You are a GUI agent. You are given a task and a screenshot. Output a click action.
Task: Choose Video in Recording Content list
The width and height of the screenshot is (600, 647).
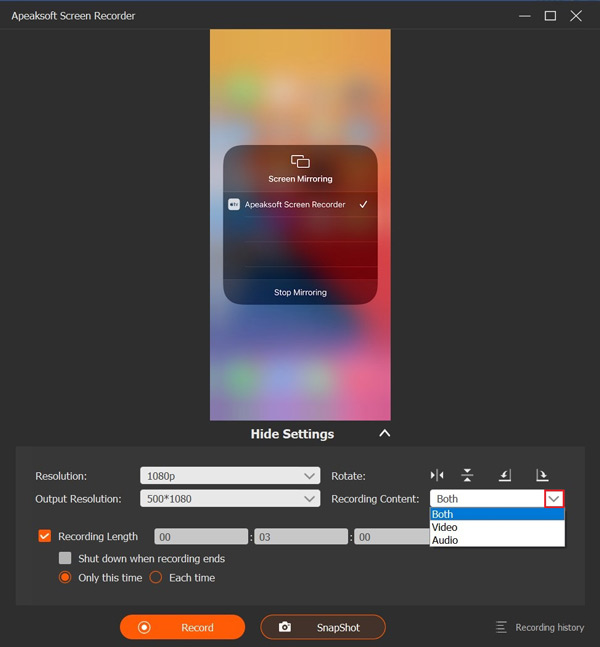497,527
